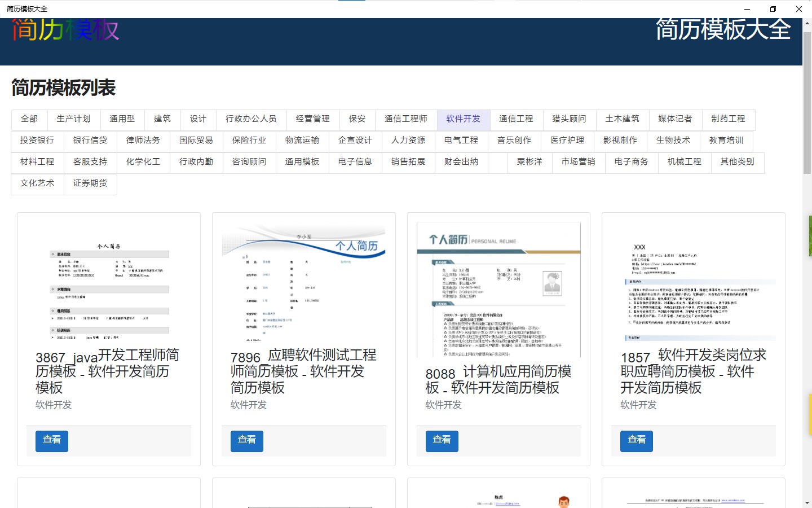Click the 1857_软件开发类岗位求职 title link

694,371
